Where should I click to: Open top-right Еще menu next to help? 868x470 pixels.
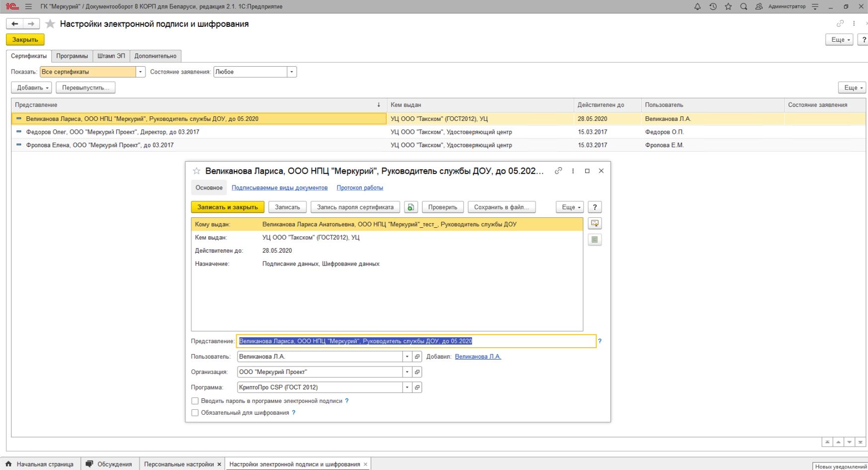pos(840,39)
